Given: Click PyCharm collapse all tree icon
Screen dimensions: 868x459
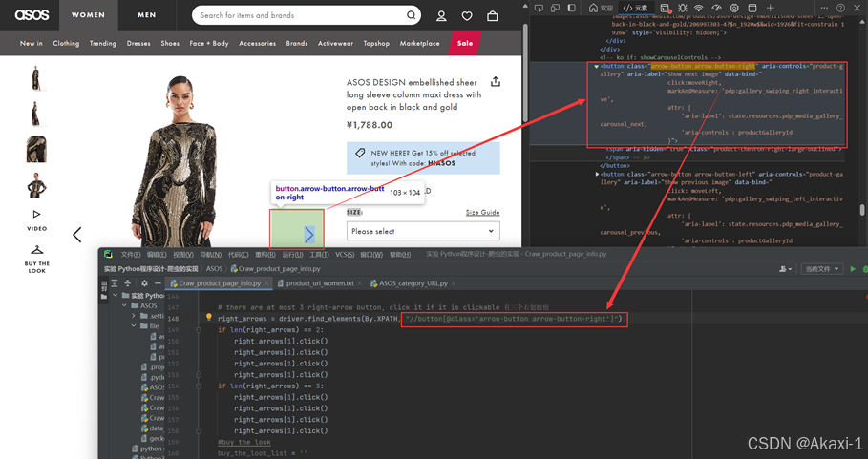Looking at the screenshot, I should 127,283.
